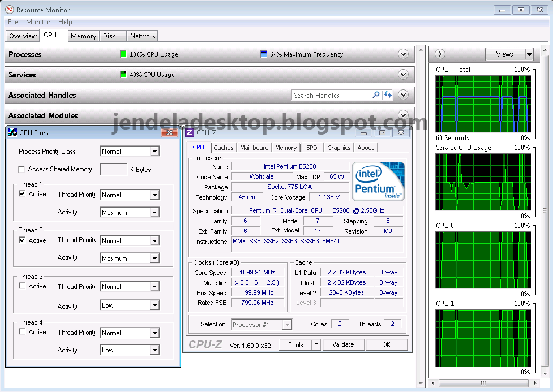Click the Validate button in CPU-Z
Screen dimensions: 553x392
pos(344,344)
